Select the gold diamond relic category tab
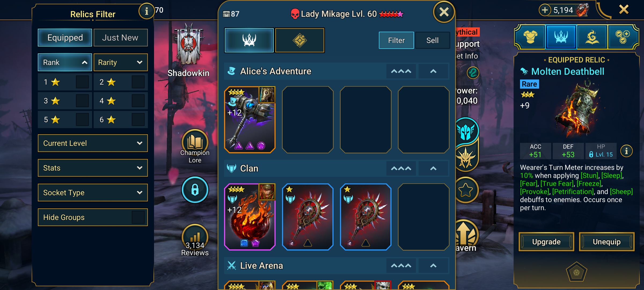This screenshot has width=644, height=290. [x=300, y=40]
